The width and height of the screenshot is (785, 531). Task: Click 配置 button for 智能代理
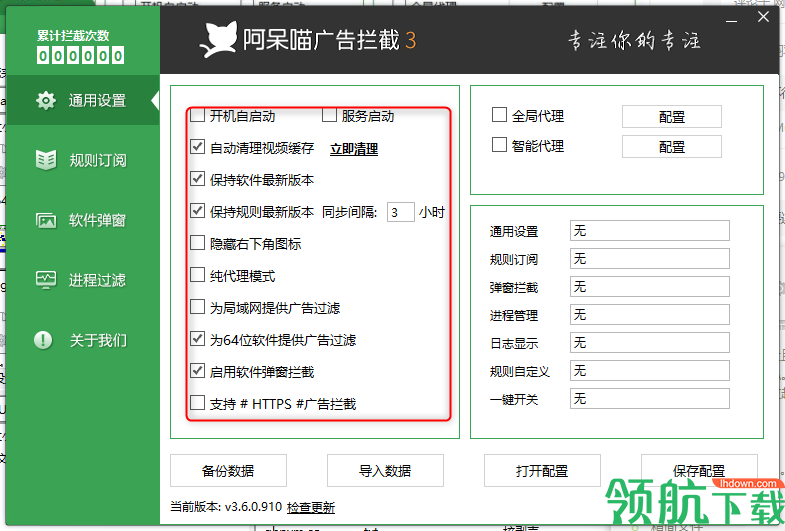pos(672,147)
